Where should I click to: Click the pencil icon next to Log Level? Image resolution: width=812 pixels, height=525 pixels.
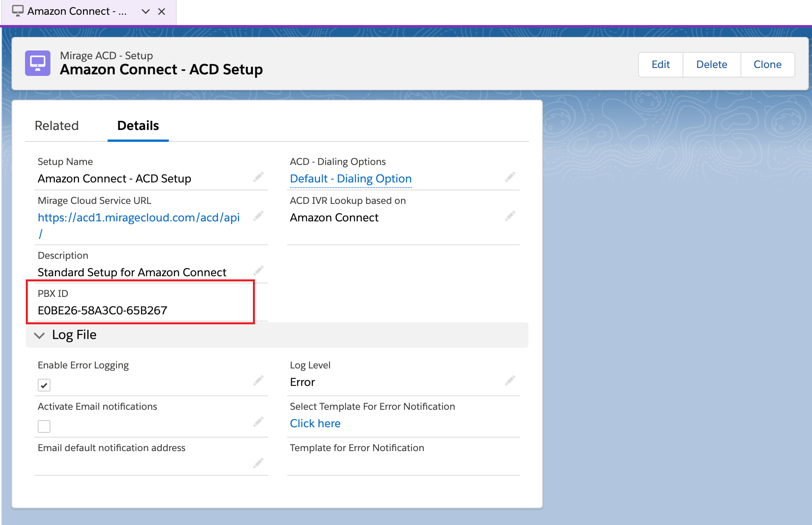510,380
